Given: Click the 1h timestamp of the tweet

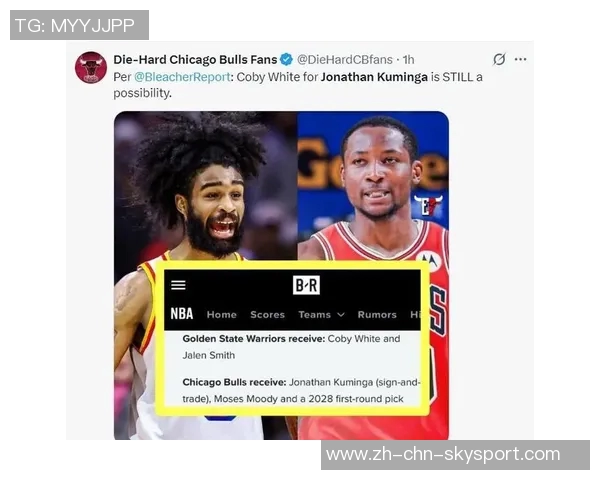Looking at the screenshot, I should pyautogui.click(x=408, y=60).
